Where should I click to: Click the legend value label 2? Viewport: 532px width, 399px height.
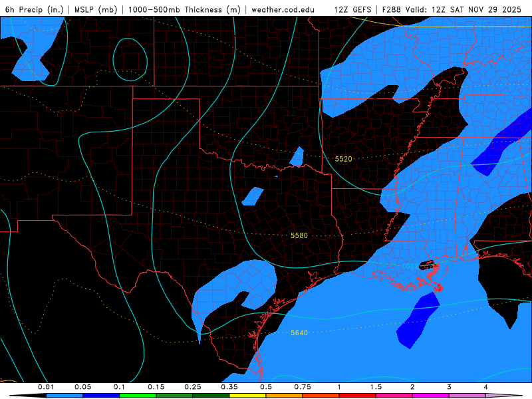click(412, 387)
